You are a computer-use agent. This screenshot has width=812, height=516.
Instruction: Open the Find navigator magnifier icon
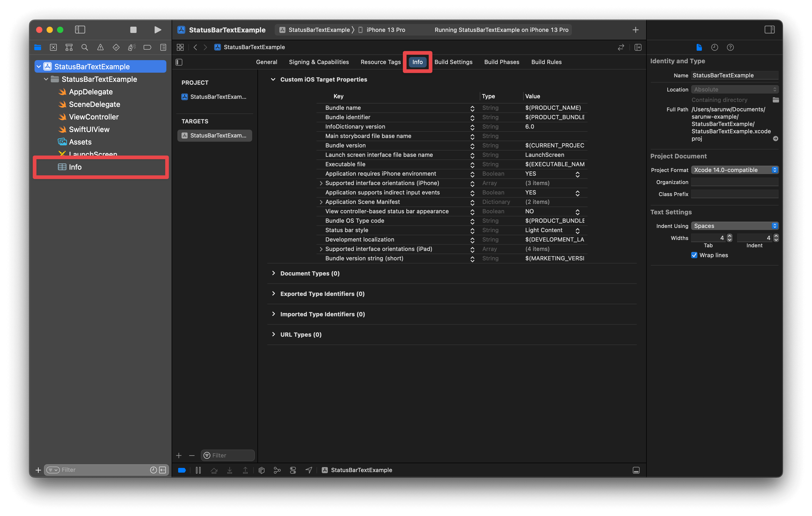coord(85,47)
